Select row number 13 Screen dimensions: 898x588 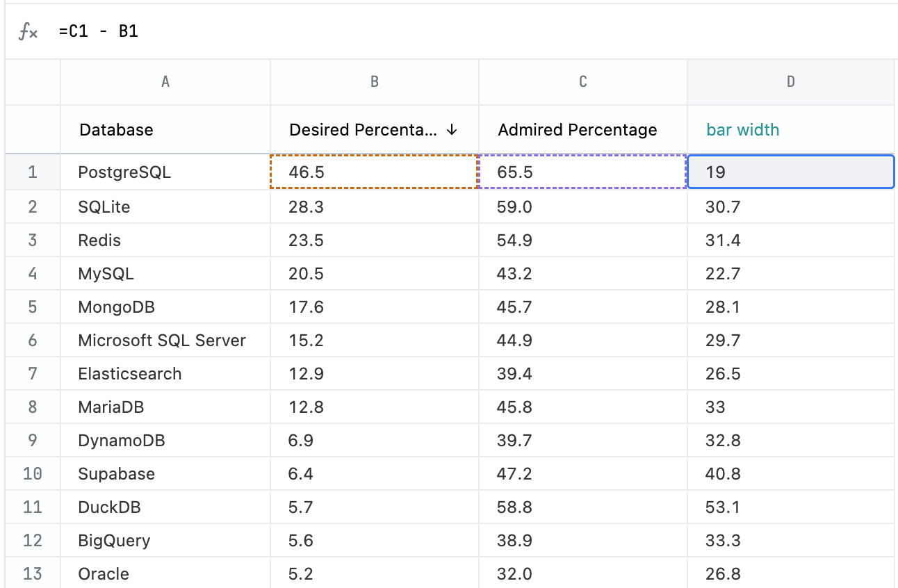[33, 574]
